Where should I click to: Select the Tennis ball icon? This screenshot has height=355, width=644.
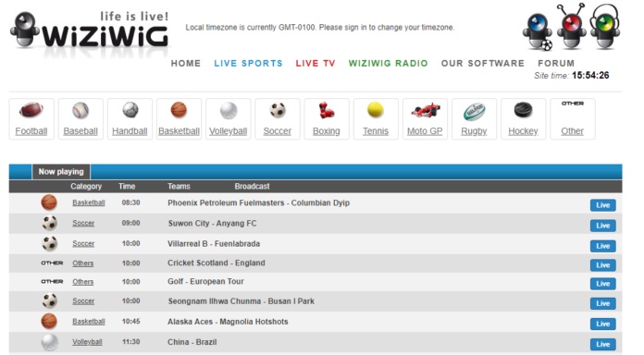pos(376,110)
